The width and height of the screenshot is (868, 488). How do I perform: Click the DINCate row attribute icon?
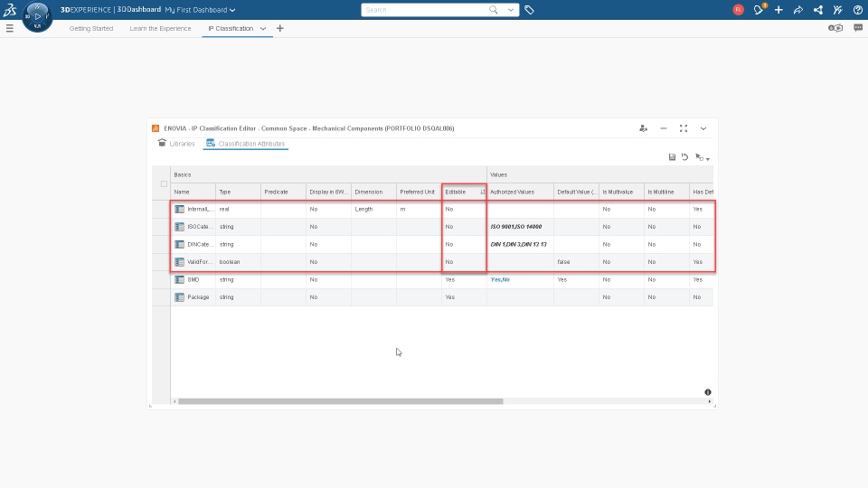point(179,244)
